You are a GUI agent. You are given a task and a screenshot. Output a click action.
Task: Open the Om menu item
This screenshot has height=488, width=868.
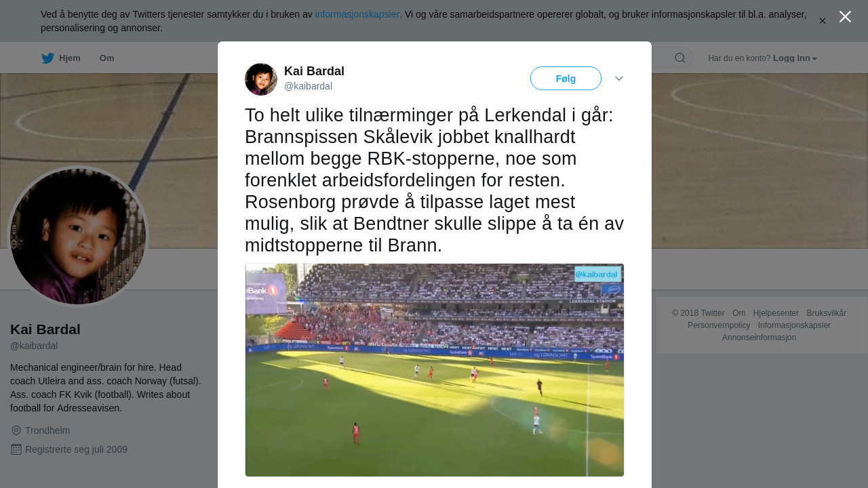pos(107,58)
